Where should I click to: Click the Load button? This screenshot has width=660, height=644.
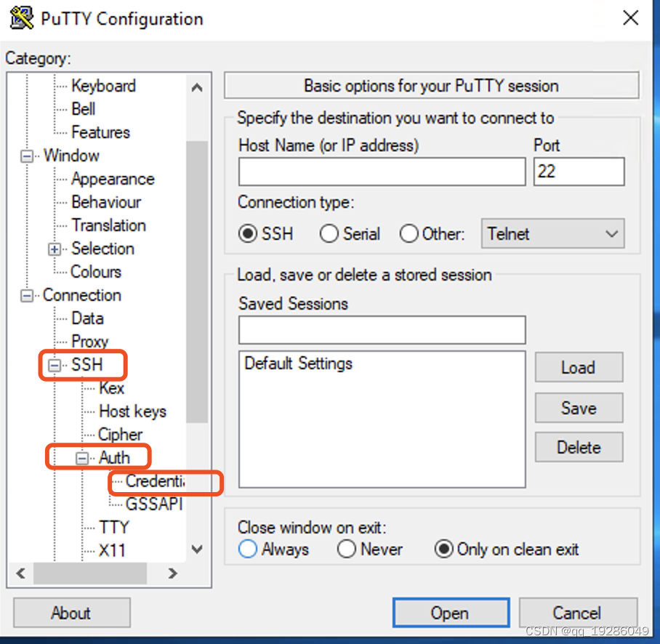click(x=579, y=367)
